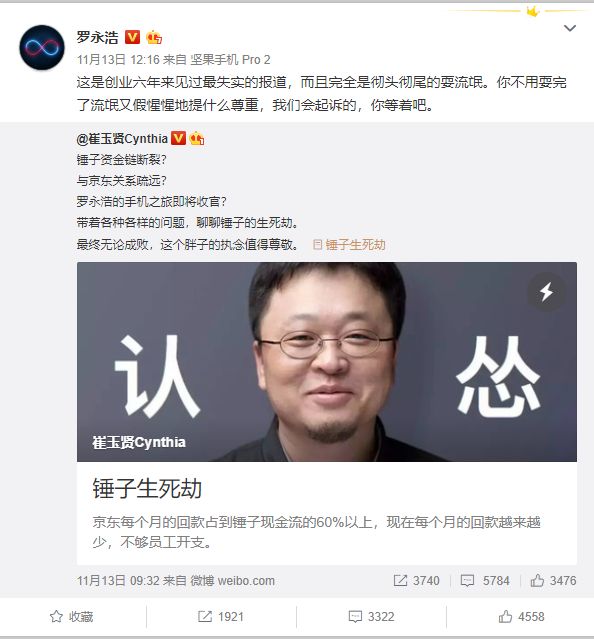The image size is (594, 639).
Task: Open the 锤子生死劫 article card title
Action: coord(147,488)
